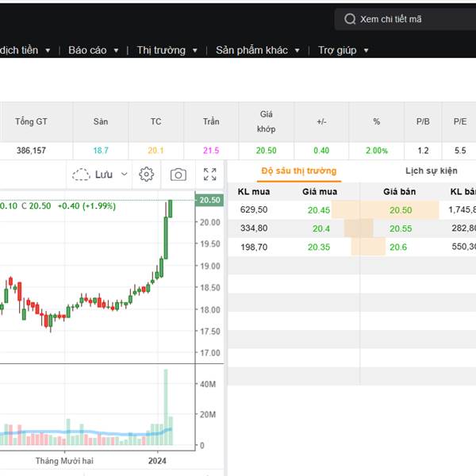Click the tallest volume bar in chart
This screenshot has height=476, width=476.
[166, 408]
